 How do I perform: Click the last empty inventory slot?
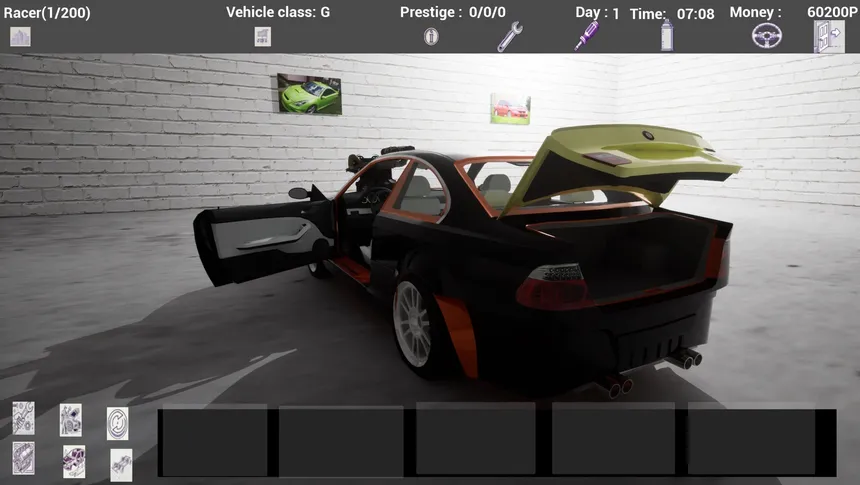(x=750, y=440)
